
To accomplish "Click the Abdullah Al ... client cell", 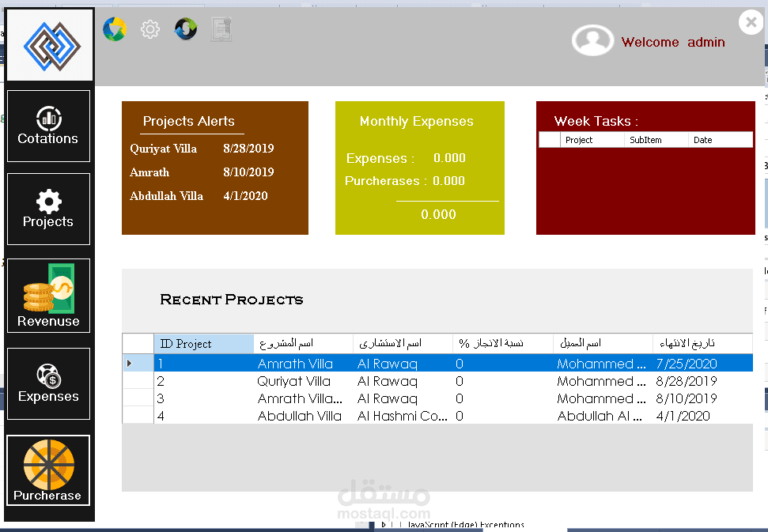I will (603, 416).
